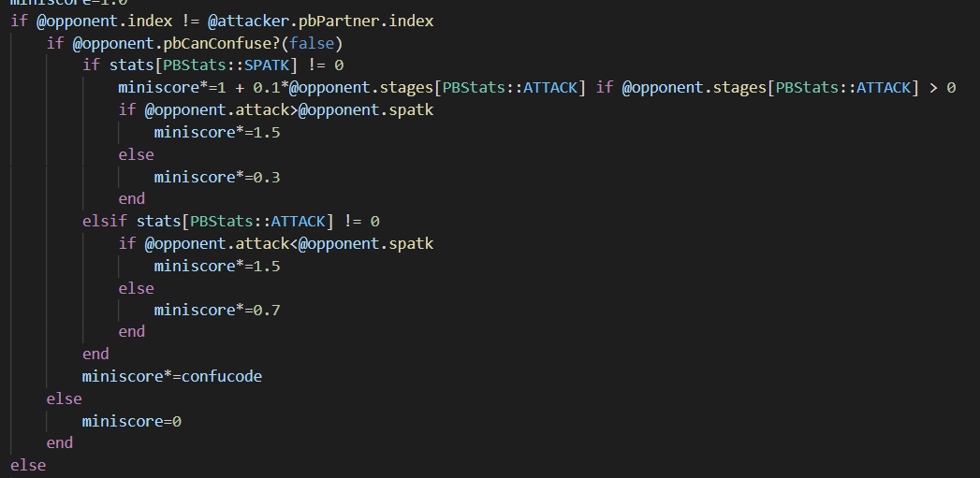Click the 'end' below miniscore=0
This screenshot has height=478, width=980.
click(x=60, y=443)
